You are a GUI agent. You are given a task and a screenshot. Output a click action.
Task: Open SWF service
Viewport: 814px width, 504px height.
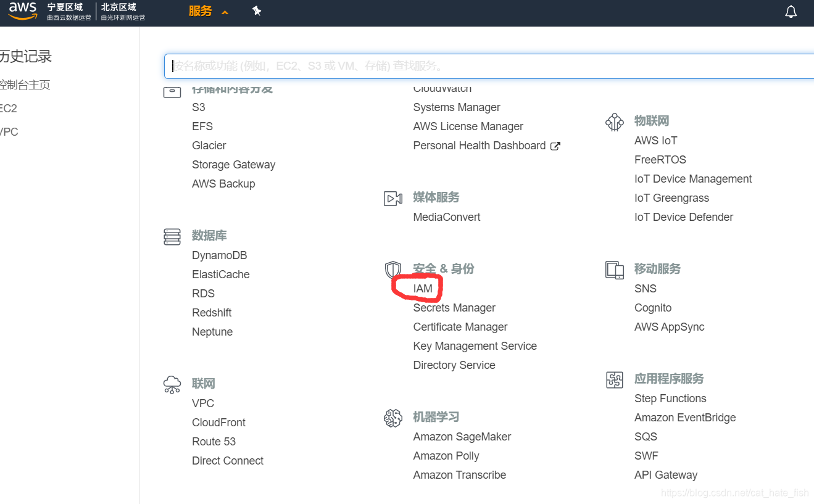pyautogui.click(x=646, y=456)
